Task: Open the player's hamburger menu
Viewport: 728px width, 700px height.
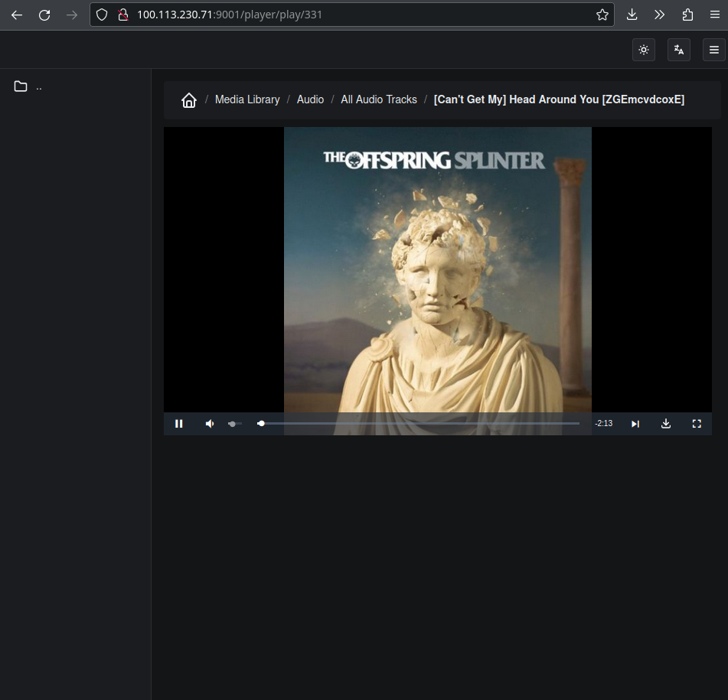Action: (713, 49)
